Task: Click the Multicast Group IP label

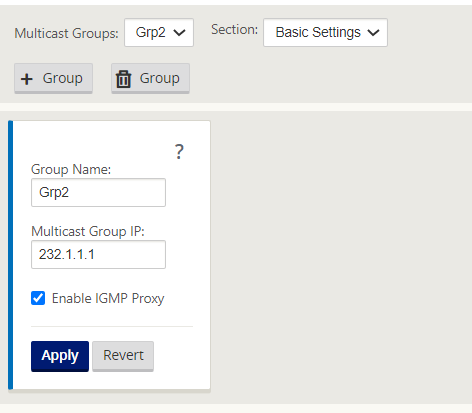Action: 88,231
